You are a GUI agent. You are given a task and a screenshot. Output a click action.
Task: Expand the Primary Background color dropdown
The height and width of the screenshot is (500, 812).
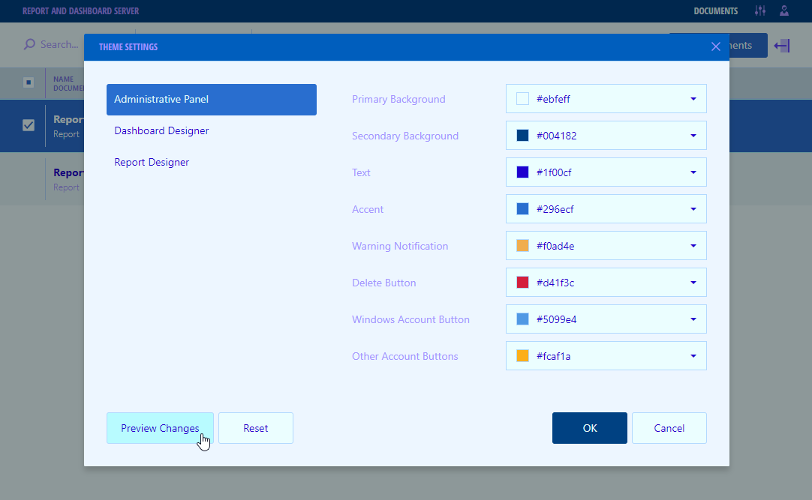tap(692, 99)
